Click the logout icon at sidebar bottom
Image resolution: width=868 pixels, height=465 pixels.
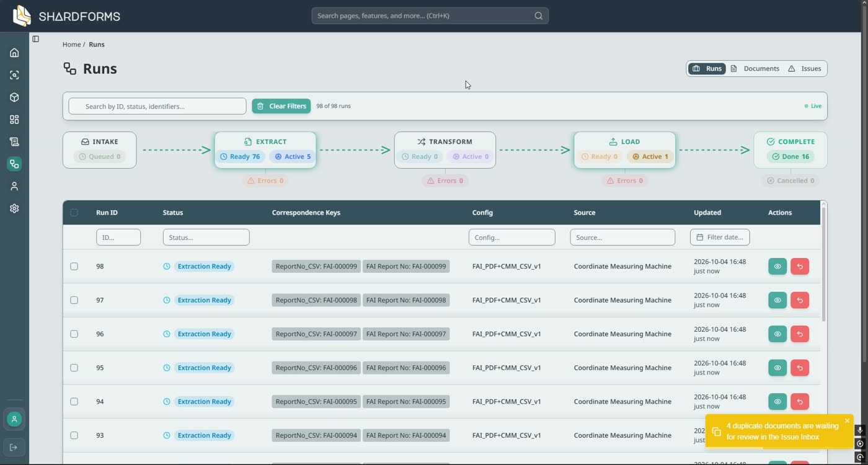coord(14,448)
